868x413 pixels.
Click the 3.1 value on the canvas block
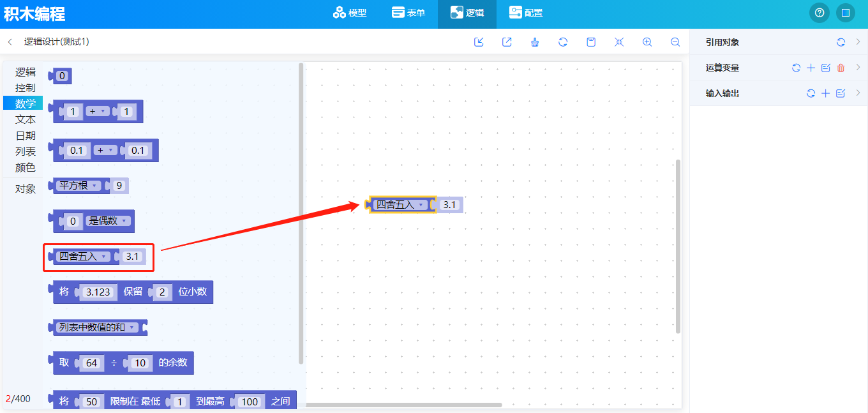coord(450,205)
